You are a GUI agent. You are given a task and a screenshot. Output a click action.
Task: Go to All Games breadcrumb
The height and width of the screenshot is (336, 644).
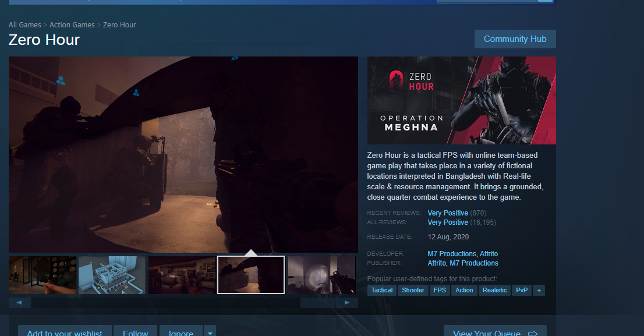point(24,25)
